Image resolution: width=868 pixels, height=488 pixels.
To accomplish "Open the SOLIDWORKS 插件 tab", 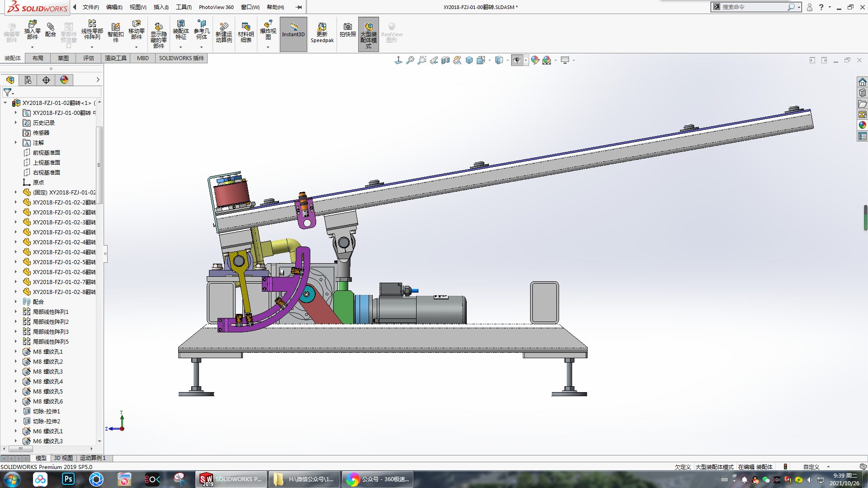I will pyautogui.click(x=181, y=58).
